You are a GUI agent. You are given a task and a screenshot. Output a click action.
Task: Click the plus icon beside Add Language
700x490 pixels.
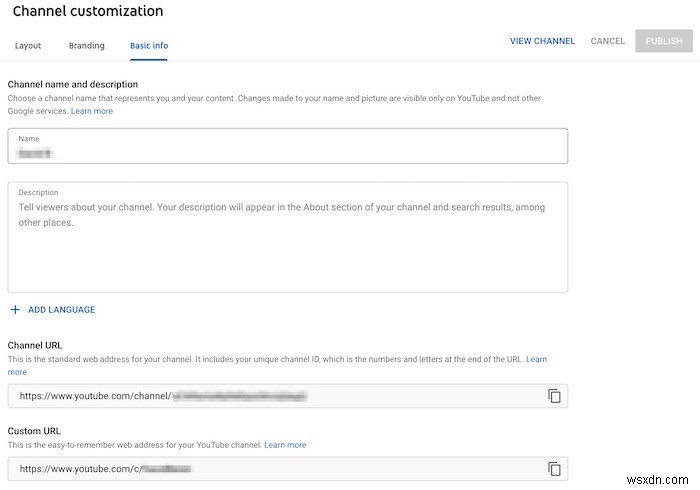[x=15, y=310]
